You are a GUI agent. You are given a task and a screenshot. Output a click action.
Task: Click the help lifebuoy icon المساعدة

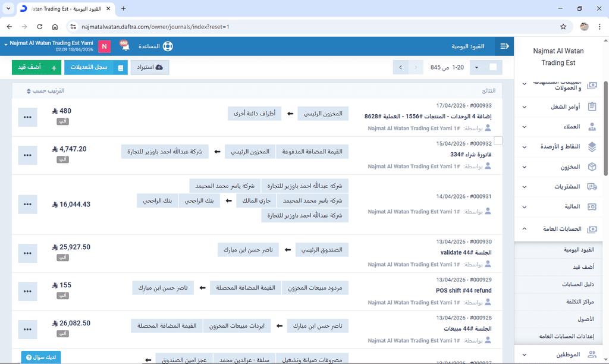click(167, 46)
